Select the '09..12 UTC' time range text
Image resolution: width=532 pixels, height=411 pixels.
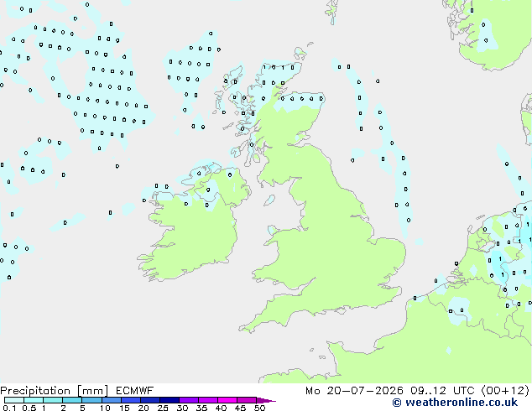coord(441,391)
